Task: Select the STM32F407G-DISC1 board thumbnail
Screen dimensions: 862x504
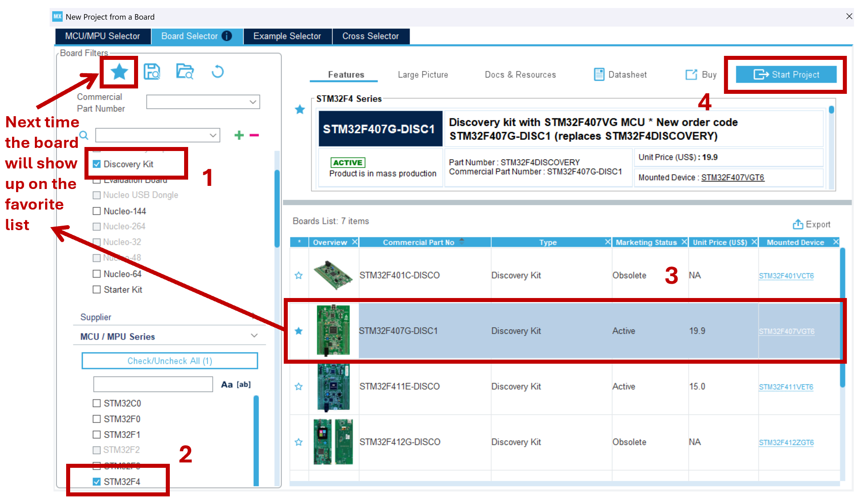Action: tap(333, 331)
